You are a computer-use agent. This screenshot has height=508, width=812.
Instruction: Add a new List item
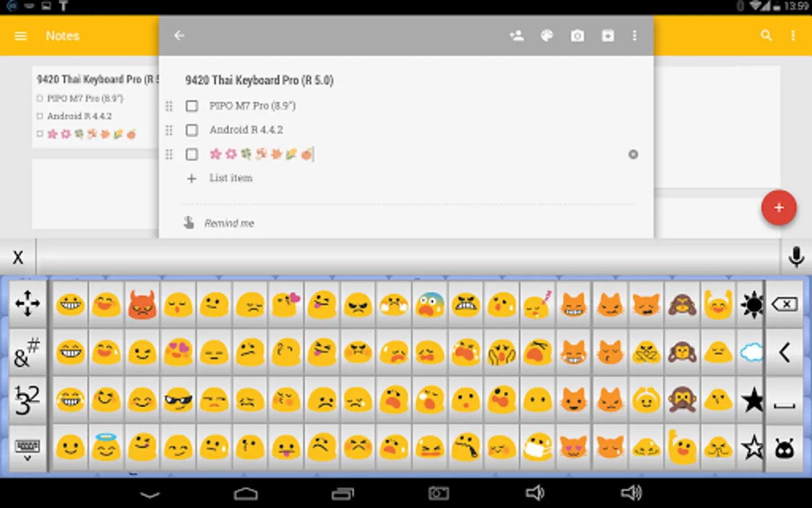pyautogui.click(x=231, y=178)
